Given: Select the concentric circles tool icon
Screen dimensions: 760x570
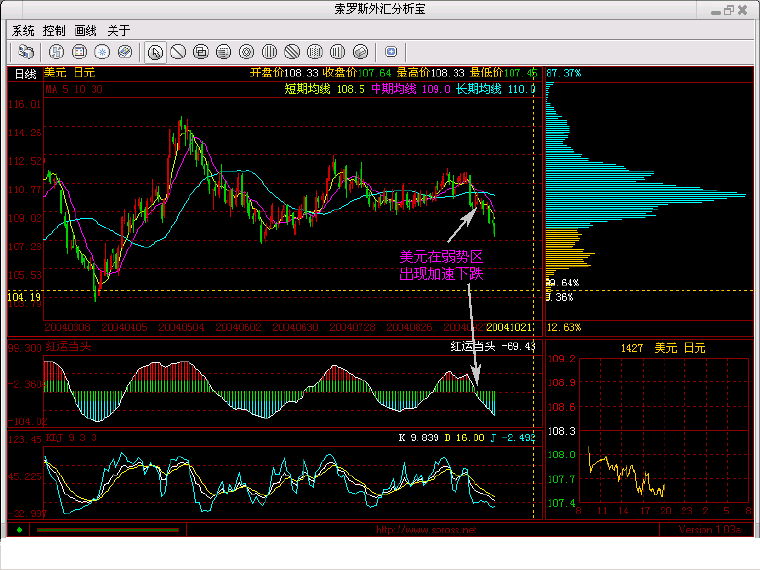Looking at the screenshot, I should pos(247,51).
